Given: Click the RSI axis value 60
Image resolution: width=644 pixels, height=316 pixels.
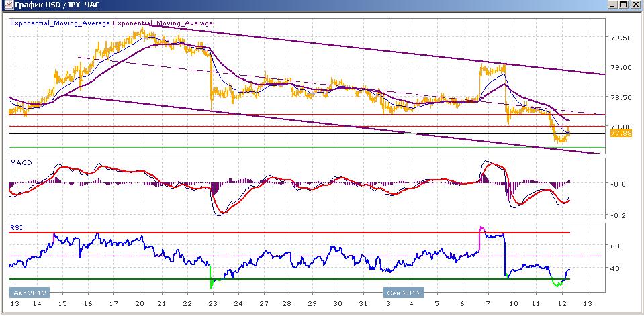Looking at the screenshot, I should (615, 246).
